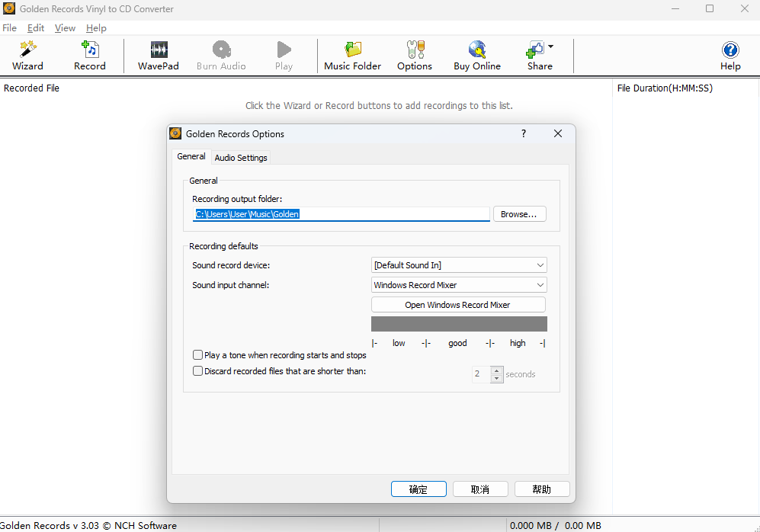Enable discard short recorded files checkbox
The image size is (760, 532).
pyautogui.click(x=198, y=371)
